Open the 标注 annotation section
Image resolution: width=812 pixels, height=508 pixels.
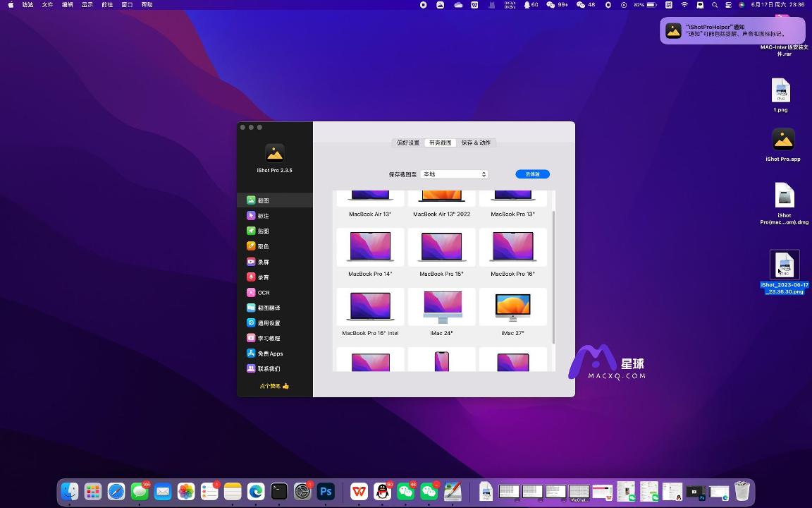click(274, 216)
